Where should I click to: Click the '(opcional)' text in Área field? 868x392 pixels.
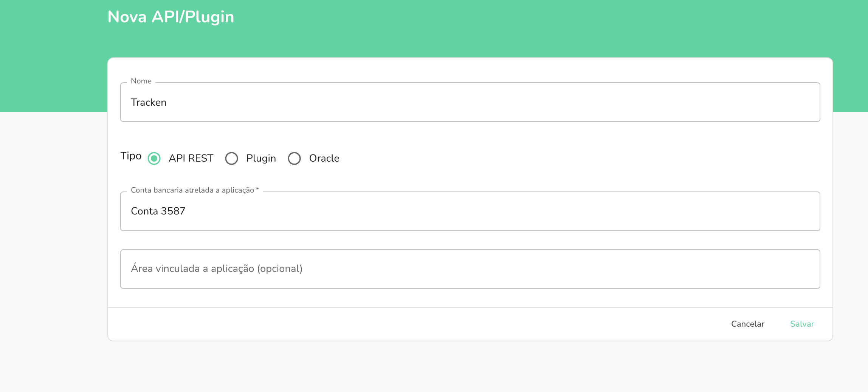click(280, 269)
